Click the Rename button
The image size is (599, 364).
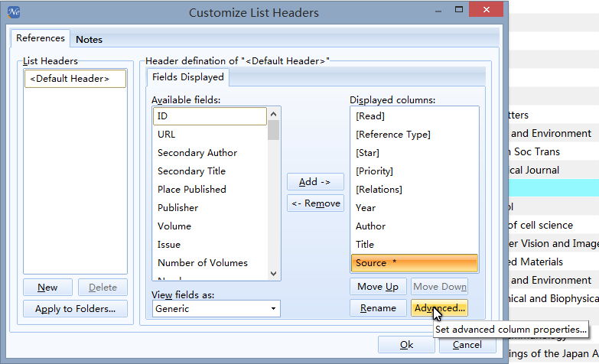[x=378, y=308]
